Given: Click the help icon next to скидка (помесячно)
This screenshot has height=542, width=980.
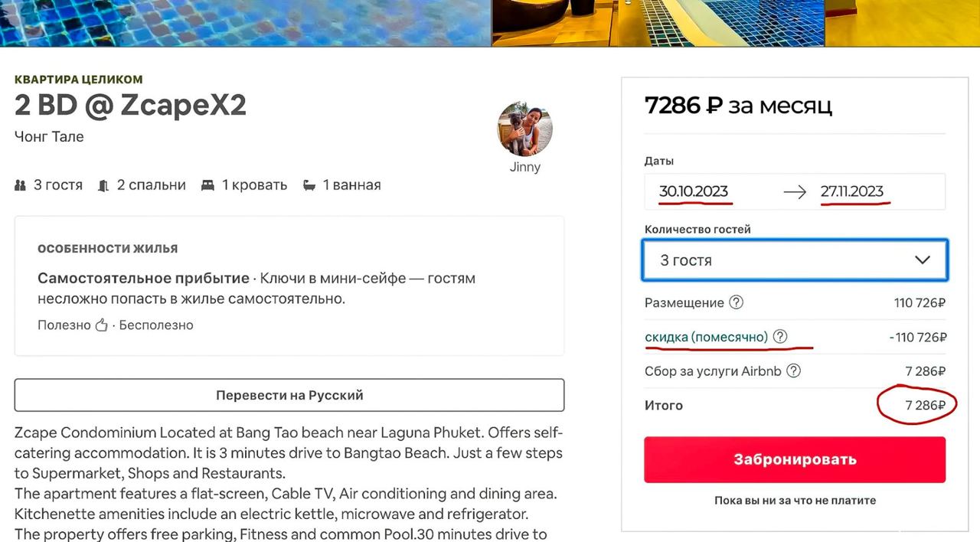Looking at the screenshot, I should click(780, 337).
